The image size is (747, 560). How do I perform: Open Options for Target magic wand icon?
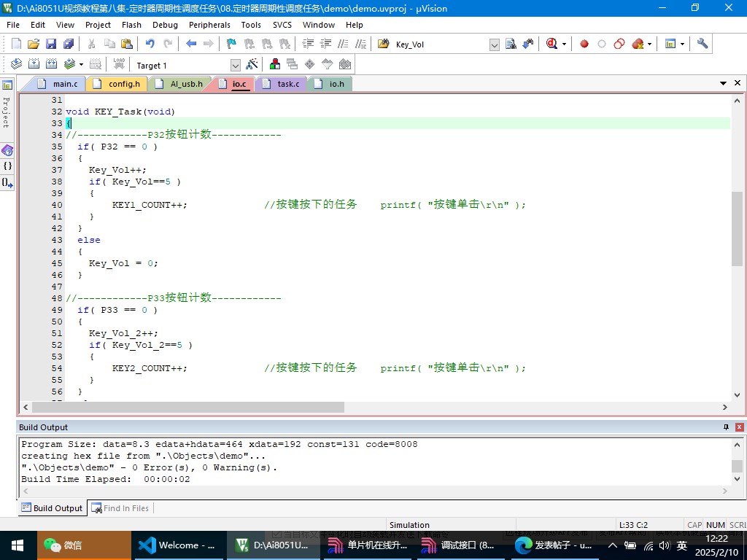click(252, 64)
